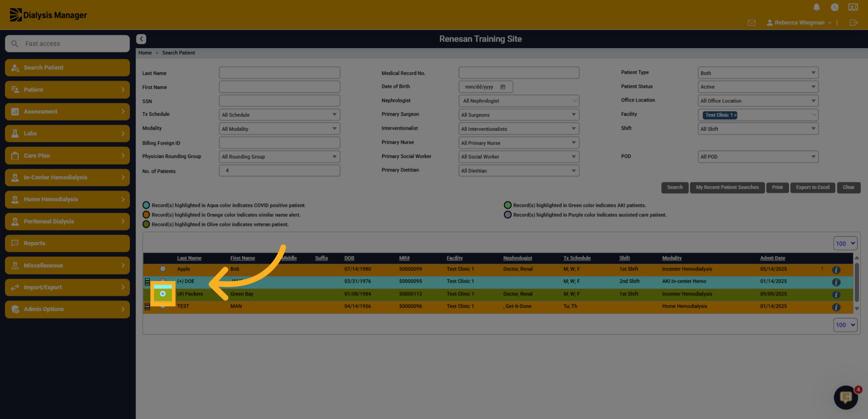Viewport: 868px width, 419px height.
Task: Click My Recent Patient Searches button
Action: tap(727, 187)
